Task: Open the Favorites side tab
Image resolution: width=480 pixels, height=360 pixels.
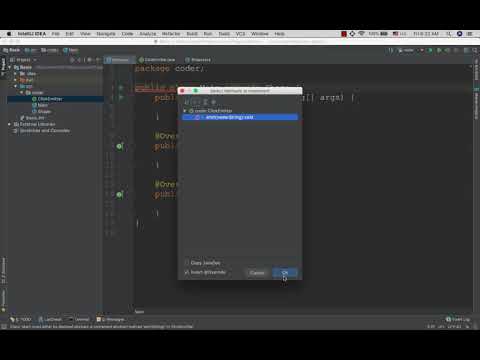Action: click(3, 300)
